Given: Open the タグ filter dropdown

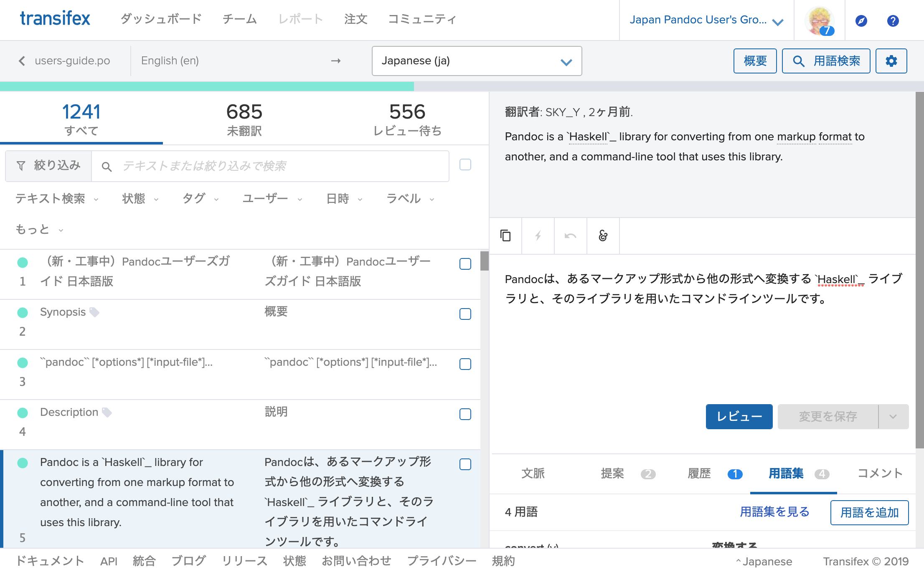Looking at the screenshot, I should click(x=201, y=199).
